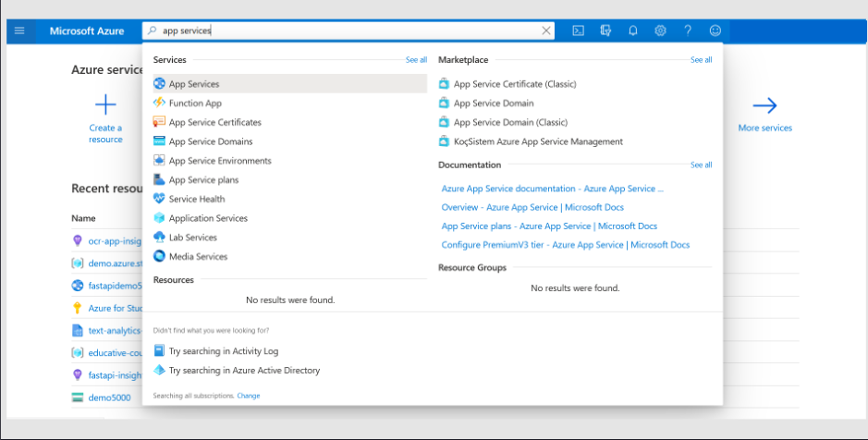Clear the search box with X
The image size is (868, 440).
click(x=545, y=31)
